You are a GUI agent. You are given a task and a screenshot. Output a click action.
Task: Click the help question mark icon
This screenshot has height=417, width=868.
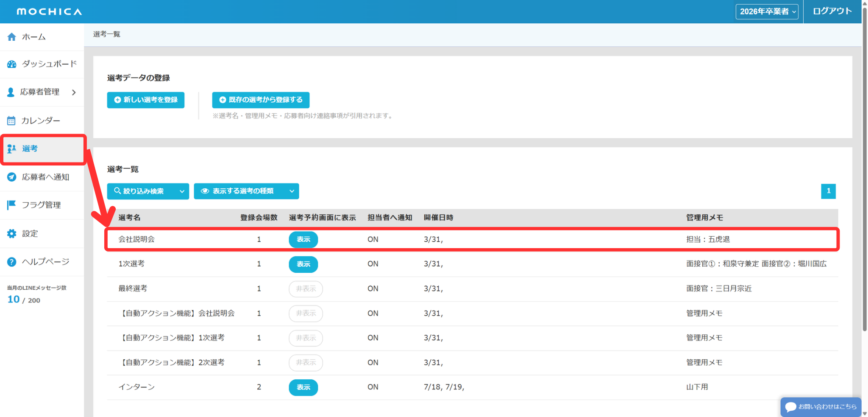12,262
